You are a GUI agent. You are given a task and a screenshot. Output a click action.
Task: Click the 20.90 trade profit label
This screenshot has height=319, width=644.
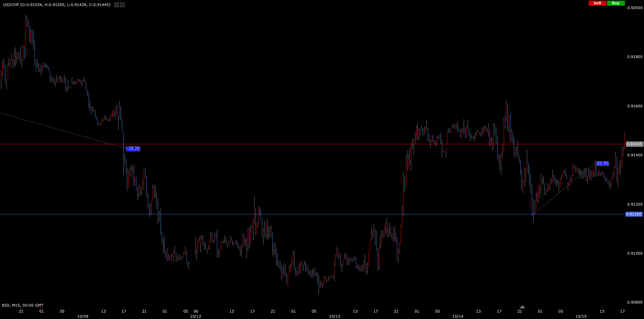pos(603,164)
